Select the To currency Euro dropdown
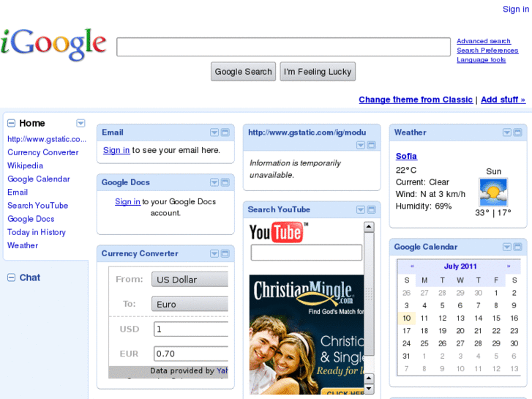 [190, 304]
